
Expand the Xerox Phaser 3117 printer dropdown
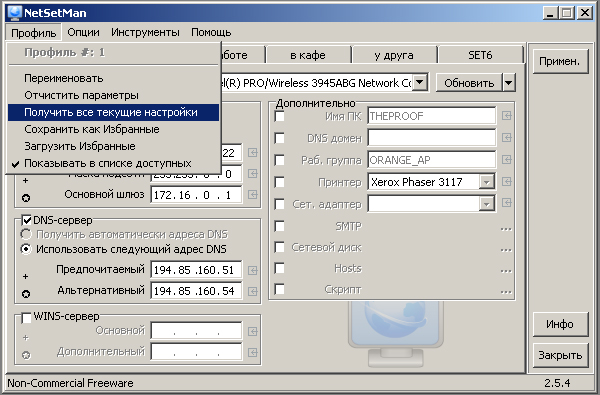coord(486,182)
